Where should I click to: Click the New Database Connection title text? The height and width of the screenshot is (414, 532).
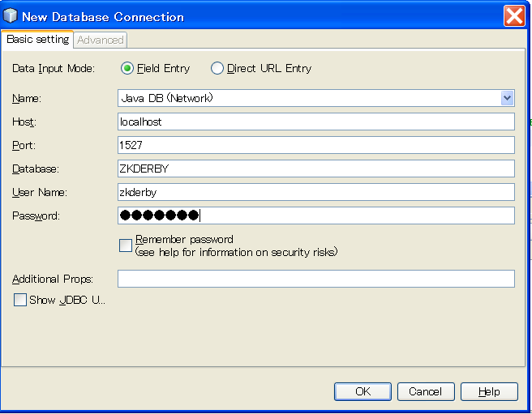pos(103,17)
